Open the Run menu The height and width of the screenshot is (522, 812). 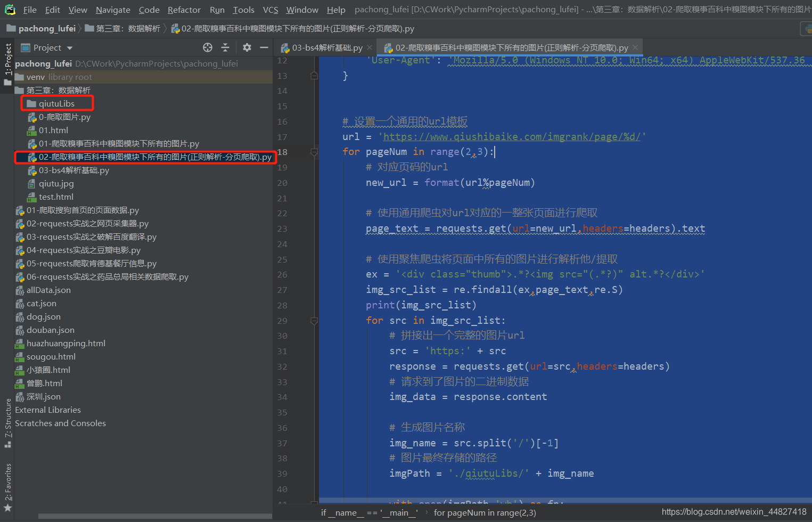click(x=217, y=10)
